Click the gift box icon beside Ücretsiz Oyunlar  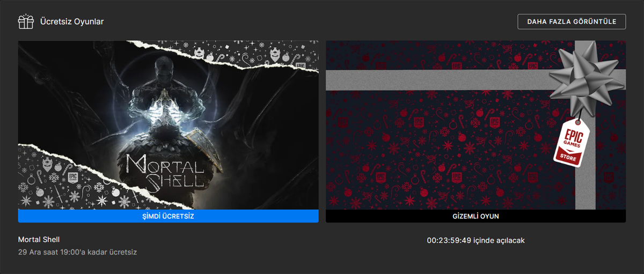tap(26, 21)
